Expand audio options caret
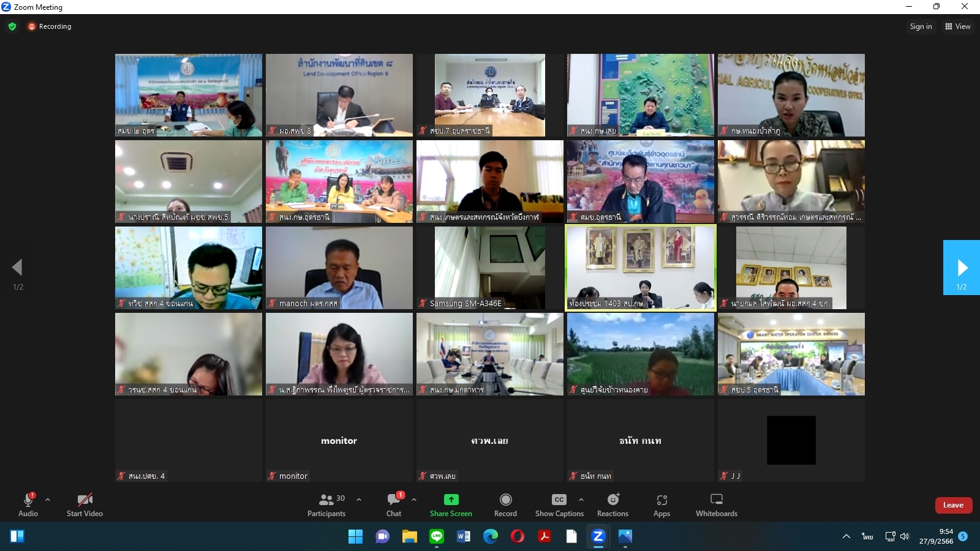This screenshot has width=980, height=551. point(48,500)
